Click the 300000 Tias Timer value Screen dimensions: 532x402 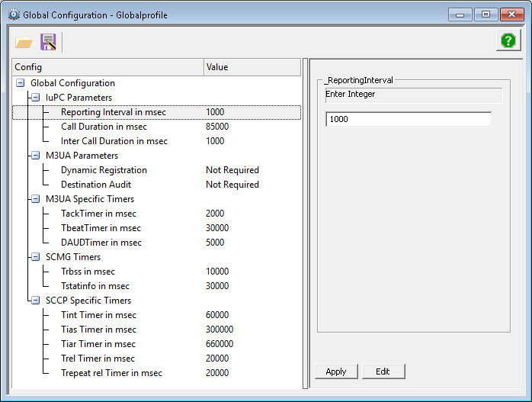[220, 330]
